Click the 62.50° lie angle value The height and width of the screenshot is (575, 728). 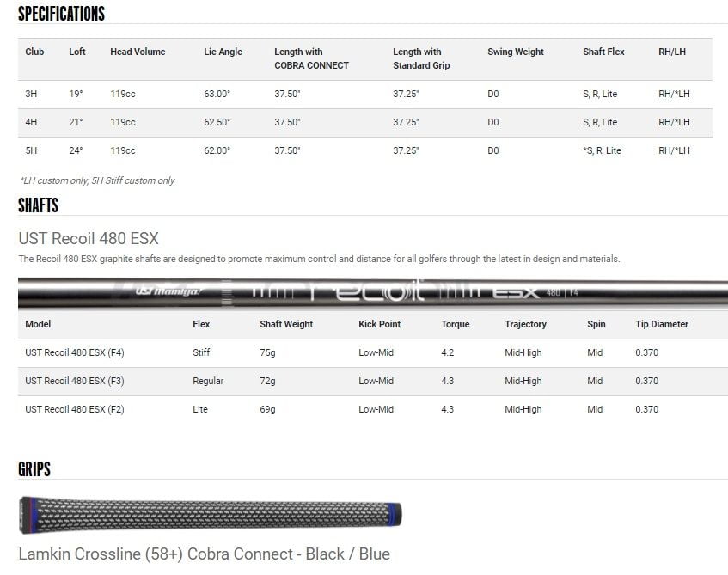tap(217, 122)
